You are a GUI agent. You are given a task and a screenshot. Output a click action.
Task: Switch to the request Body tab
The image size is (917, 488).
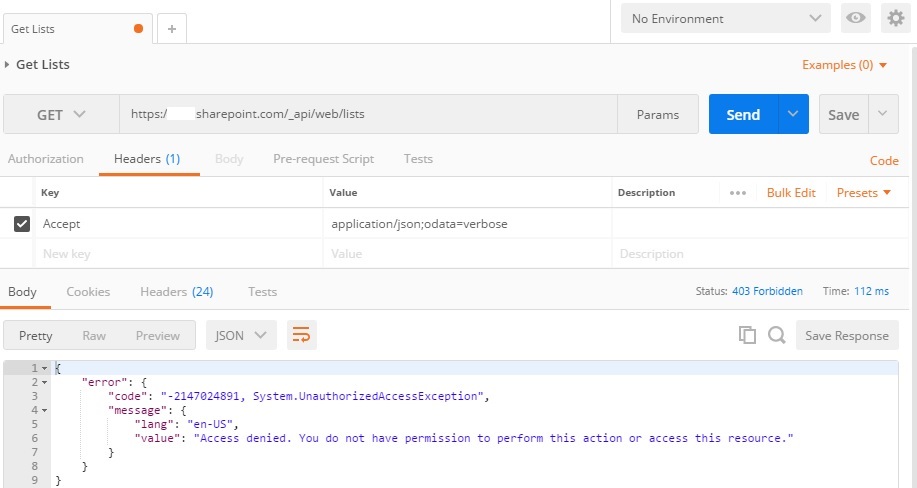pyautogui.click(x=229, y=159)
